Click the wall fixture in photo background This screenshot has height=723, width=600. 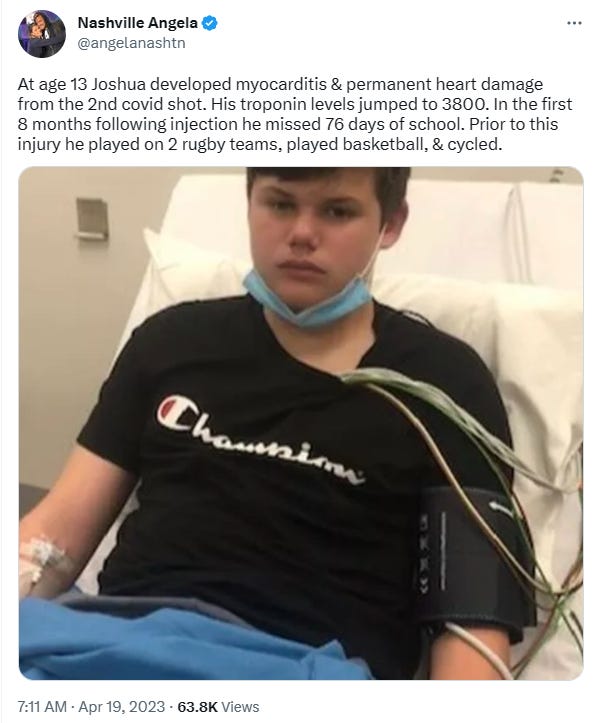[x=92, y=219]
